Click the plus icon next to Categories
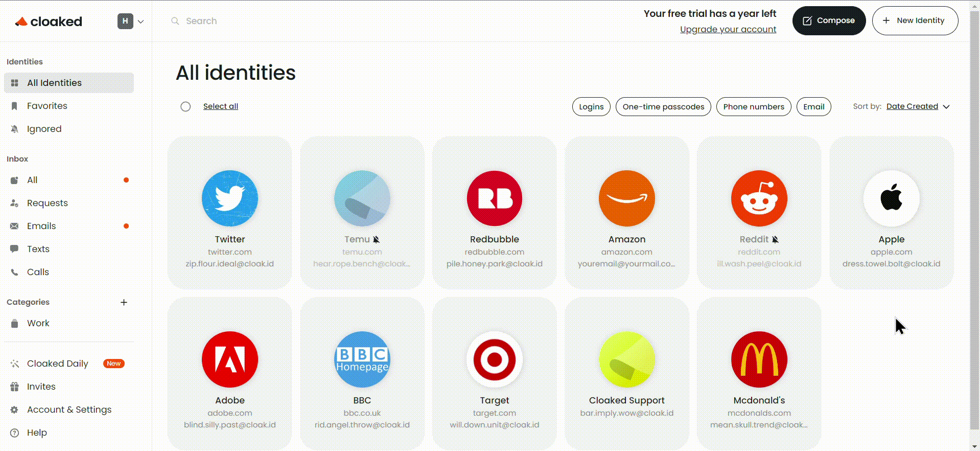This screenshot has height=451, width=980. pyautogui.click(x=124, y=302)
